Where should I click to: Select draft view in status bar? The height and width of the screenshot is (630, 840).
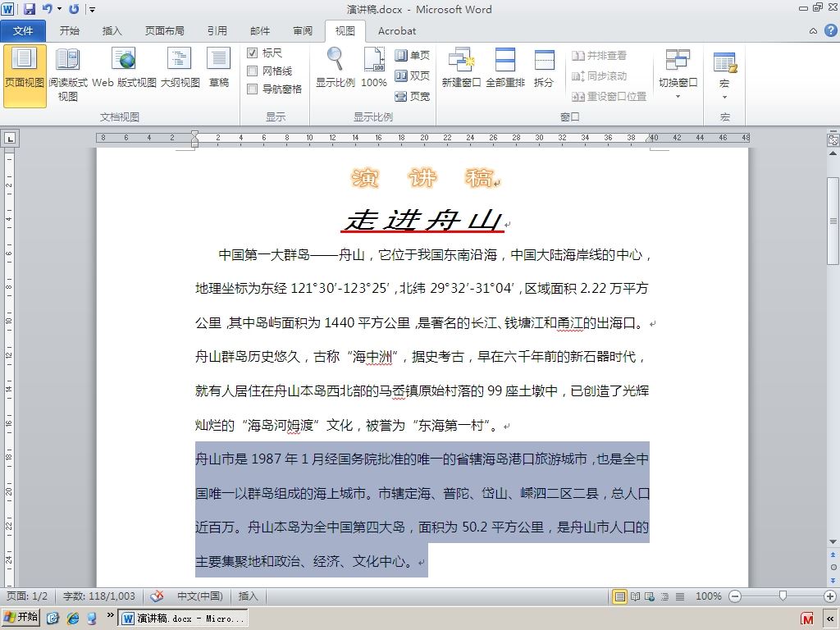click(x=680, y=596)
